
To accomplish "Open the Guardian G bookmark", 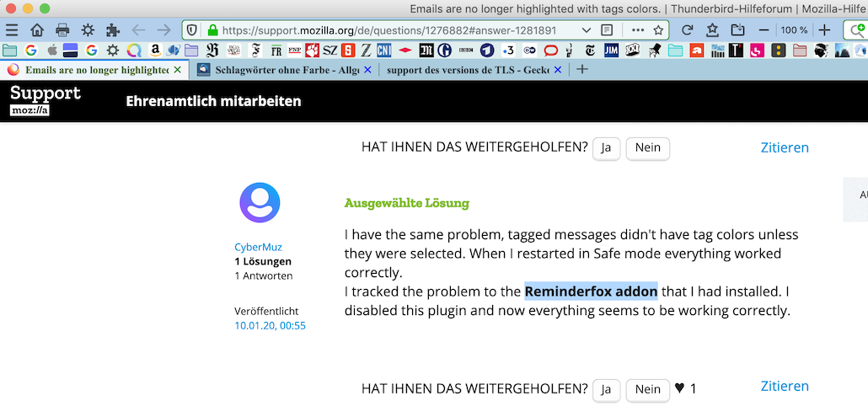I will (x=444, y=51).
